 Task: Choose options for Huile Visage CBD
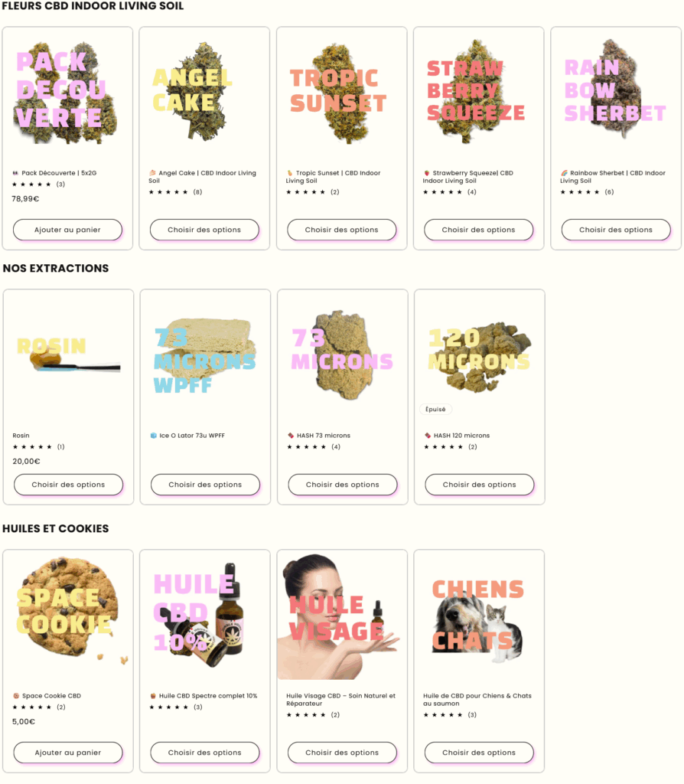pyautogui.click(x=342, y=753)
